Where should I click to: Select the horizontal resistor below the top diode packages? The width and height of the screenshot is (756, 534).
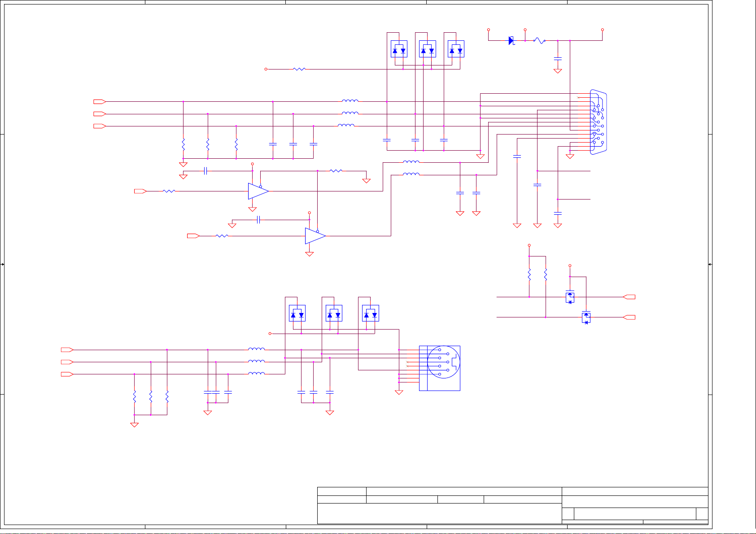pos(299,69)
